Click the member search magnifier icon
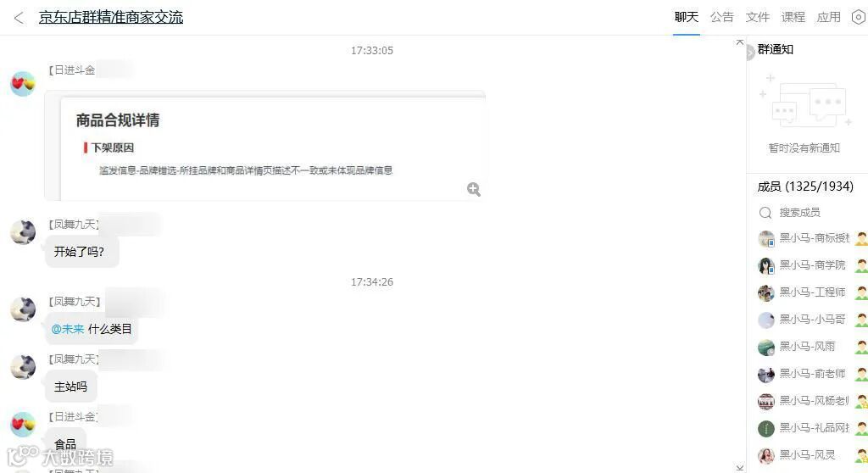 [x=765, y=213]
